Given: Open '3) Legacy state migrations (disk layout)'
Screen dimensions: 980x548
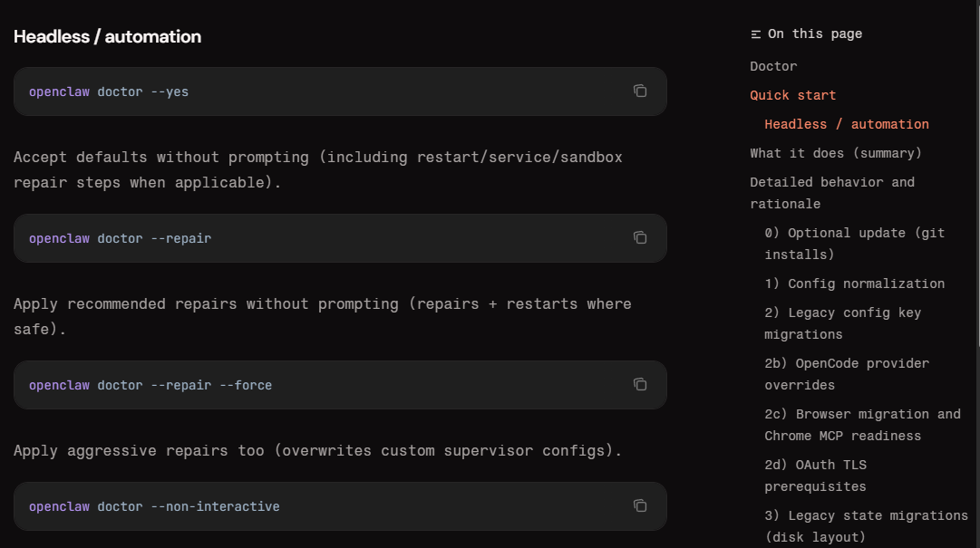Looking at the screenshot, I should (x=866, y=526).
